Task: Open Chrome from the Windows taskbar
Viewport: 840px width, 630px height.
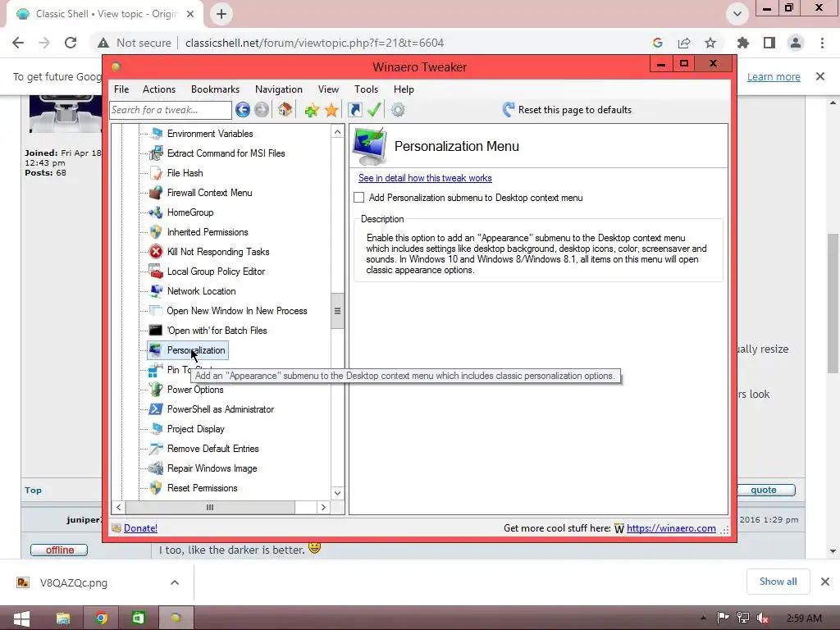Action: pos(101,619)
